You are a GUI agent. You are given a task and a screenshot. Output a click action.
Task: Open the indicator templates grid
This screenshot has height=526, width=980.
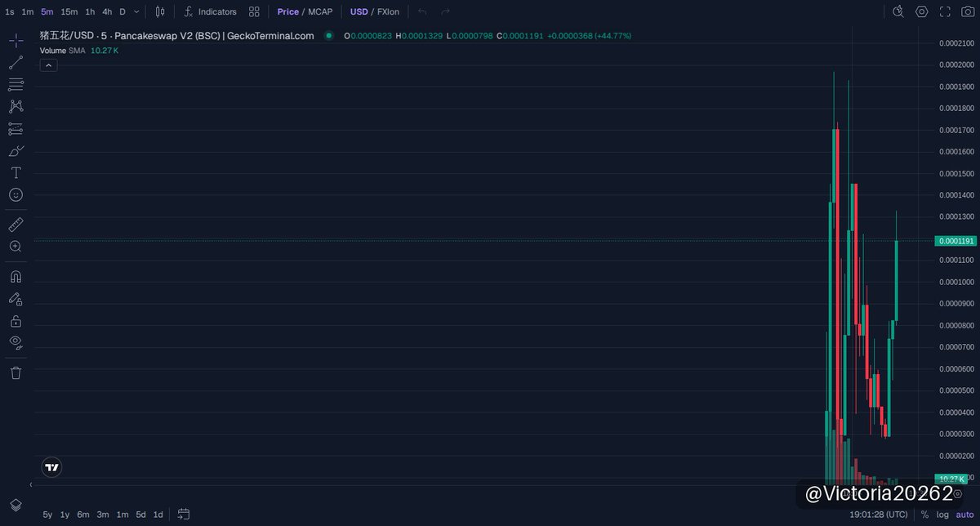tap(254, 11)
